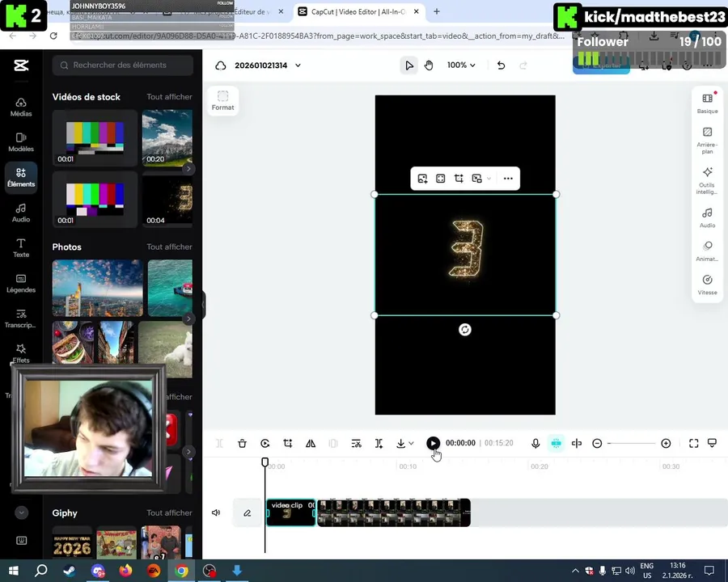This screenshot has width=728, height=582.
Task: Open the Légendes sidebar panel
Action: click(x=21, y=284)
